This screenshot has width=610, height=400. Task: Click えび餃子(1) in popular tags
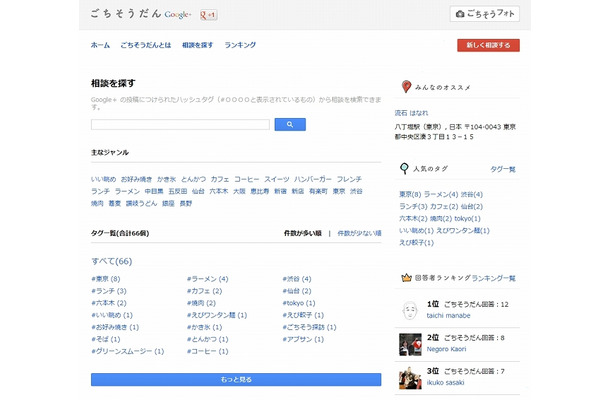point(416,242)
